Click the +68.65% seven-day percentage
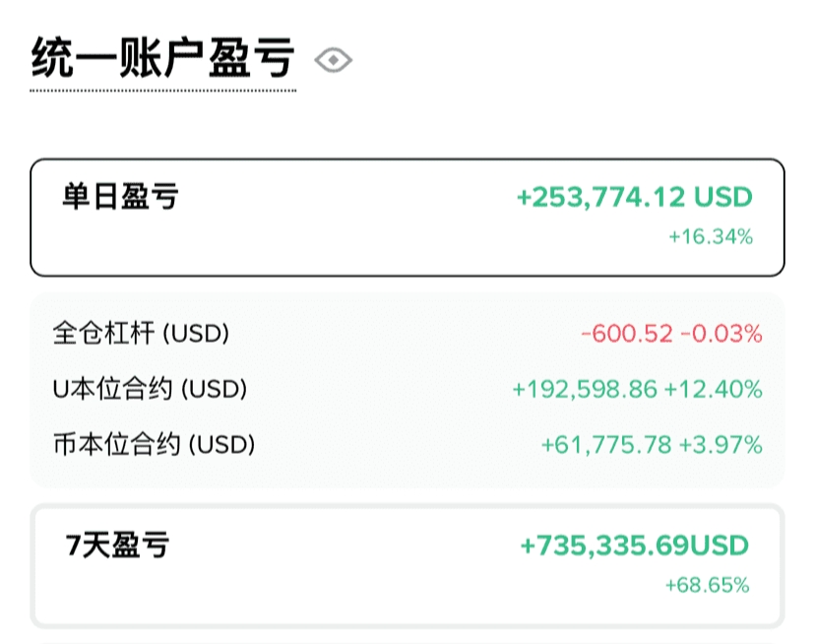815x644 pixels. point(707,585)
